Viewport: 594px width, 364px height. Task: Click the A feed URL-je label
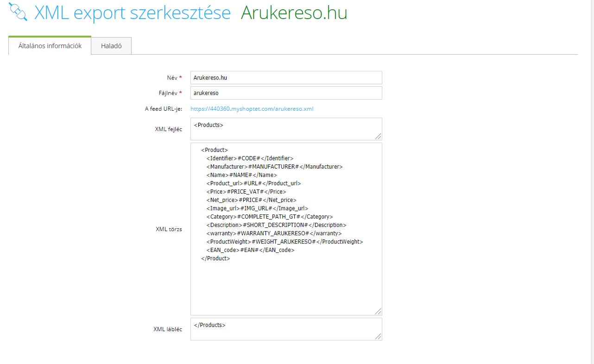(x=164, y=109)
